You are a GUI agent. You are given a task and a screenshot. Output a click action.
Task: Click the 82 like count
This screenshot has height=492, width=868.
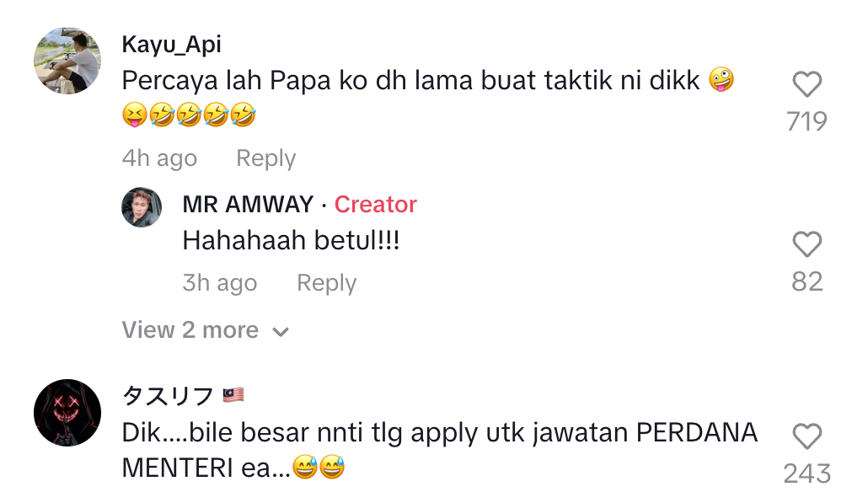(807, 281)
